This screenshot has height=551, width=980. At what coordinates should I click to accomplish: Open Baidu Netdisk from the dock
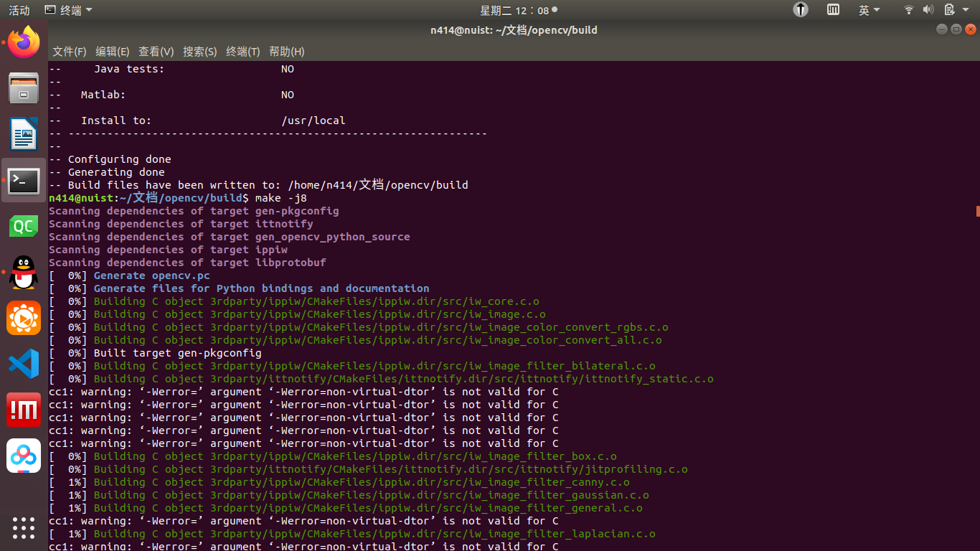click(24, 456)
